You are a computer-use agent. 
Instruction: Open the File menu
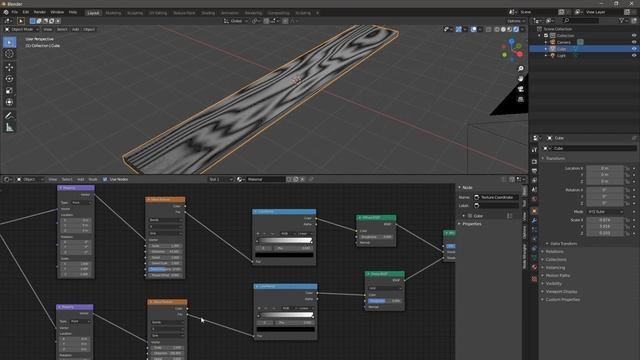coord(15,12)
